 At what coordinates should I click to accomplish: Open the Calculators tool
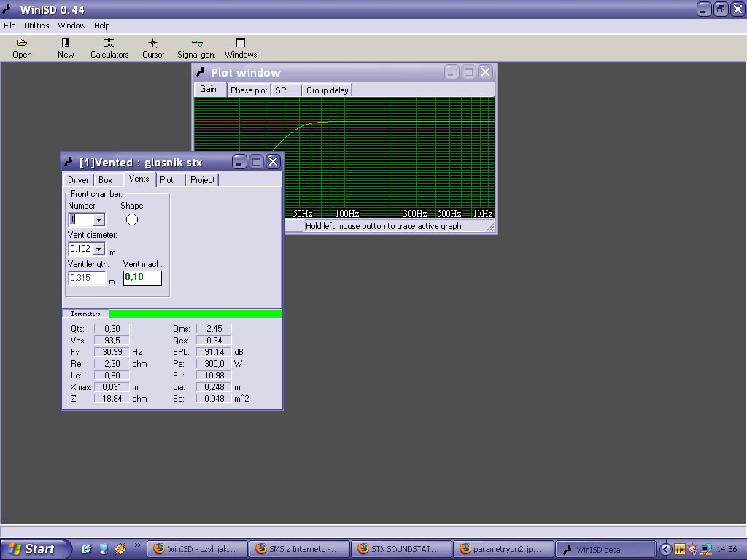pyautogui.click(x=109, y=48)
